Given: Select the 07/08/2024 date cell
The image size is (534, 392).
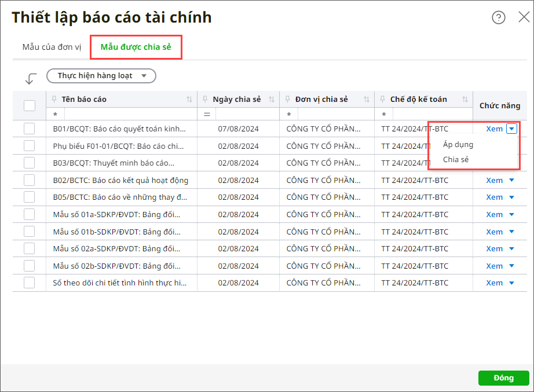Looking at the screenshot, I should [239, 129].
